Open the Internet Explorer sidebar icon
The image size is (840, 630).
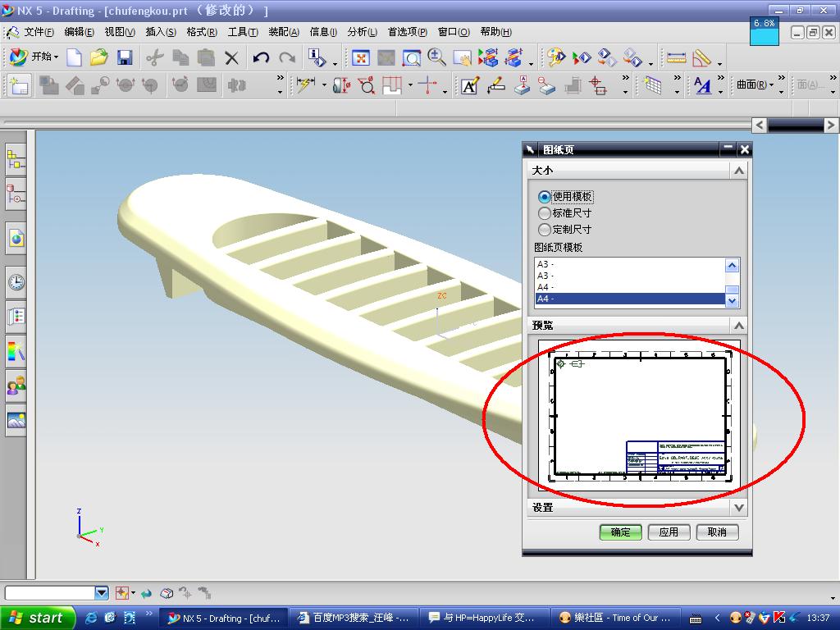point(16,239)
